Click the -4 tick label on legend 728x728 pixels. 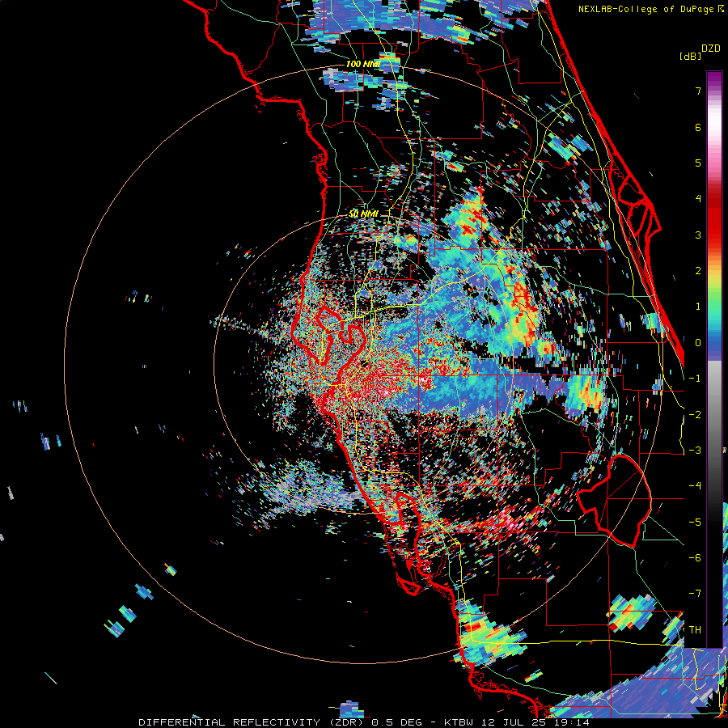pos(695,486)
